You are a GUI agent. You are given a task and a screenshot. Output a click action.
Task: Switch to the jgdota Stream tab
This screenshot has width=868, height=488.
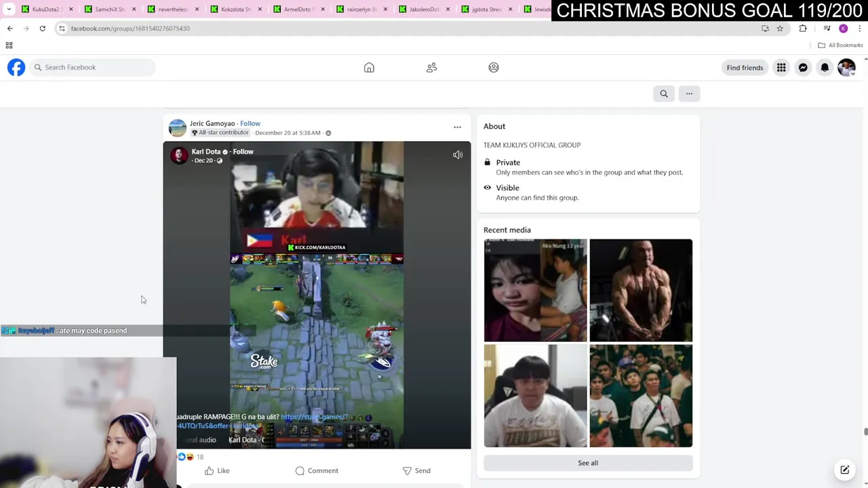(488, 9)
